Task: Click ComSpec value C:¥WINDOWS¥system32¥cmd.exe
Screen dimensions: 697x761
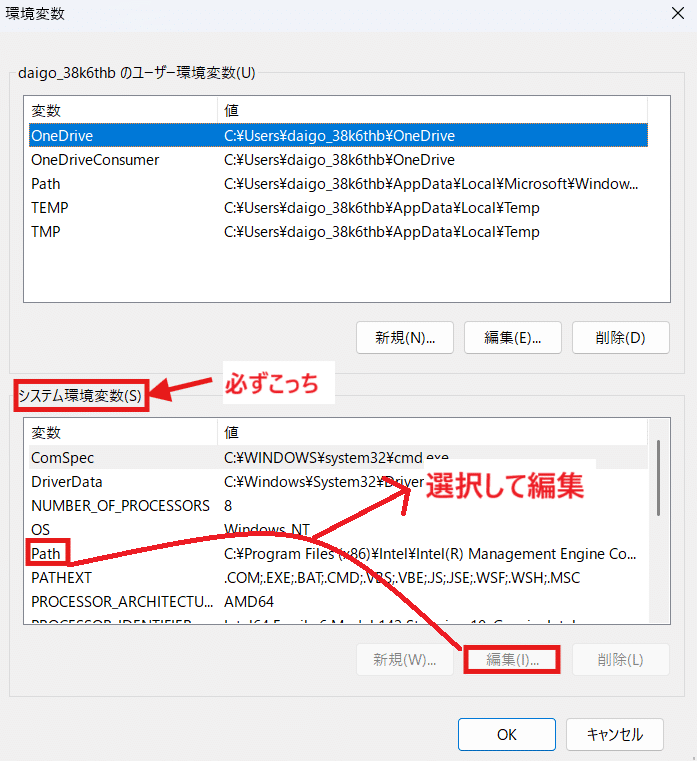Action: 336,457
